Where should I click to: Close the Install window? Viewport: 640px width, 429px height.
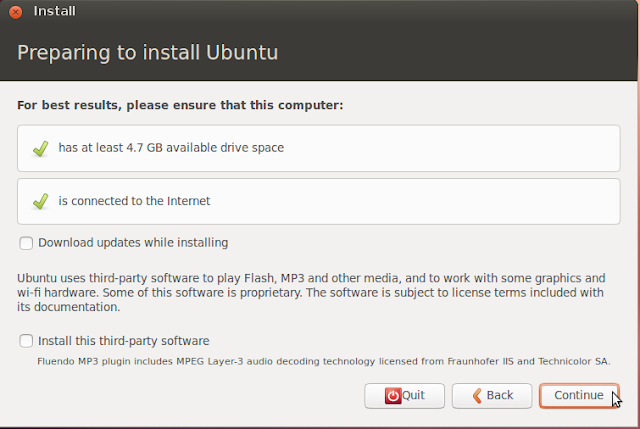[15, 12]
